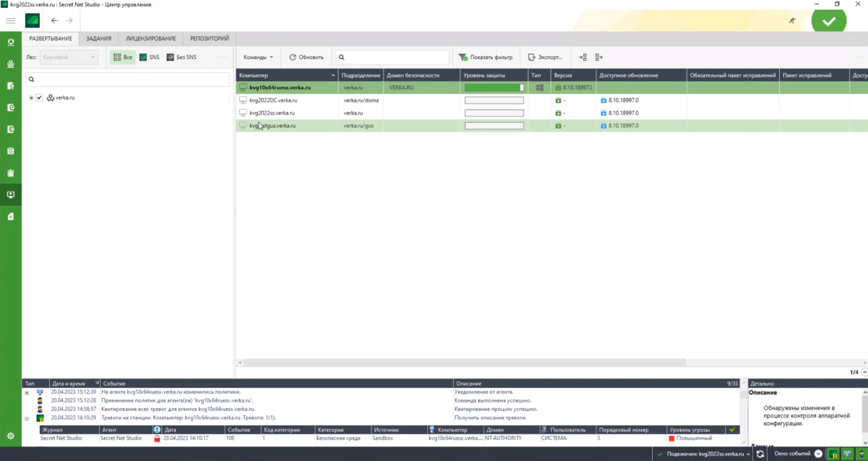Go back with the left arrow
Screen dimensions: 868x461
54,21
